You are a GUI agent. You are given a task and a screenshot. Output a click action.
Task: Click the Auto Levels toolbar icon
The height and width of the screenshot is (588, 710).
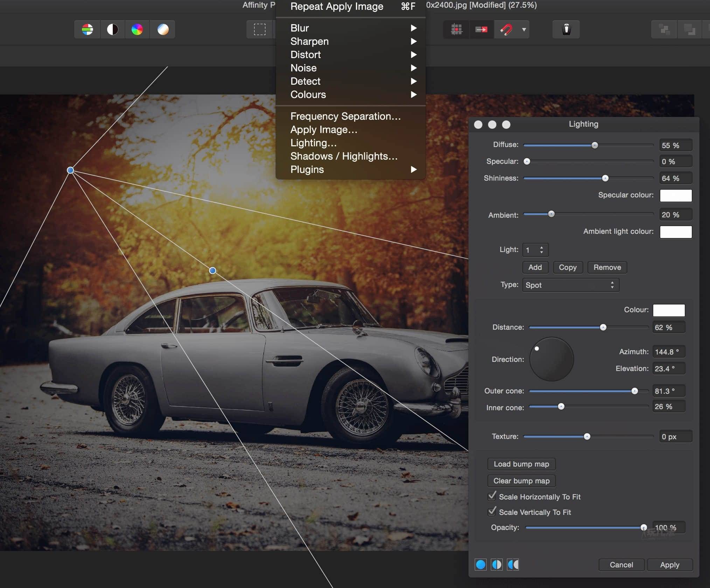[87, 29]
